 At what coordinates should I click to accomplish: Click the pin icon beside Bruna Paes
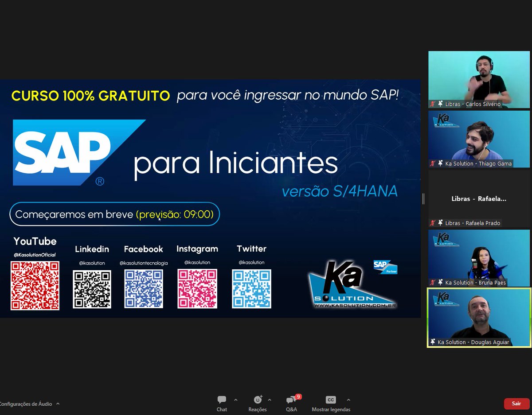pos(441,282)
